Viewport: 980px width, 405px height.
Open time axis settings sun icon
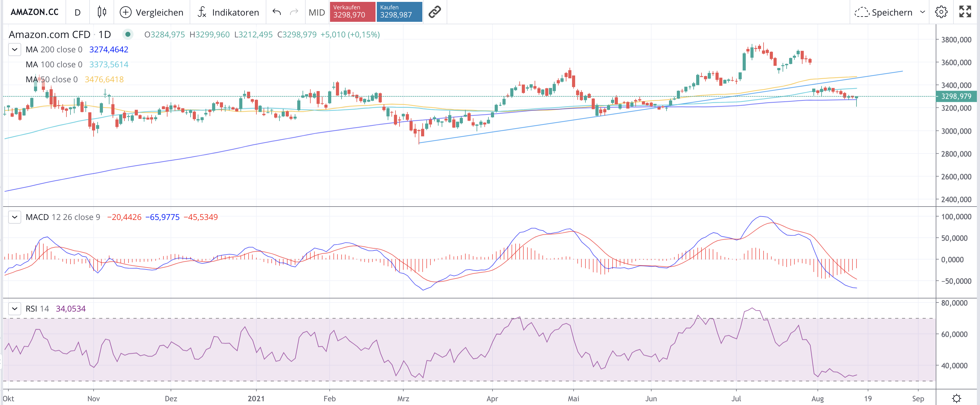coord(956,398)
